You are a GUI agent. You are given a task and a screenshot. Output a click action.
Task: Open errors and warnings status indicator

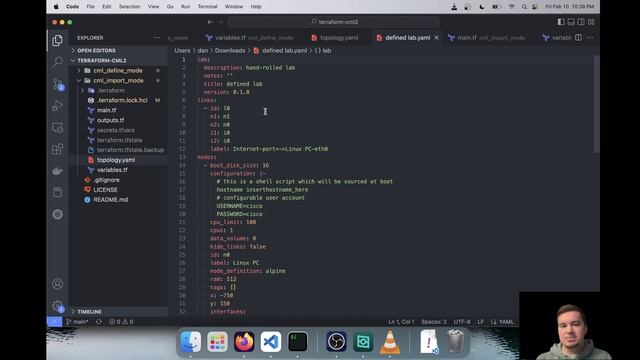(121, 322)
